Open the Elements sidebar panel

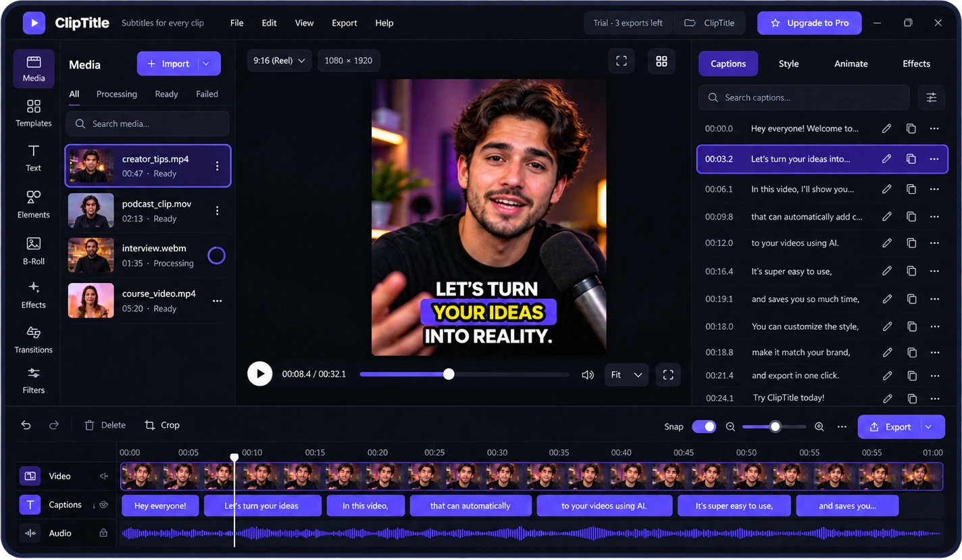tap(33, 204)
